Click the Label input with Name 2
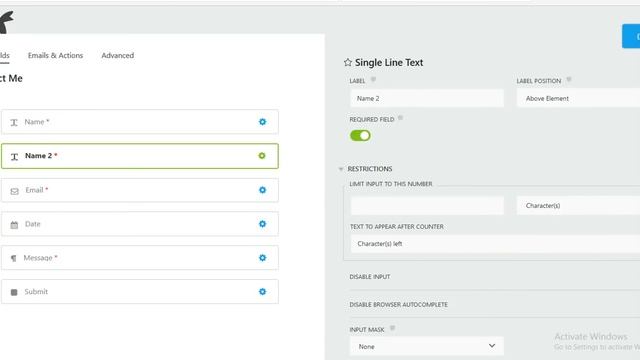The height and width of the screenshot is (360, 640). 427,98
